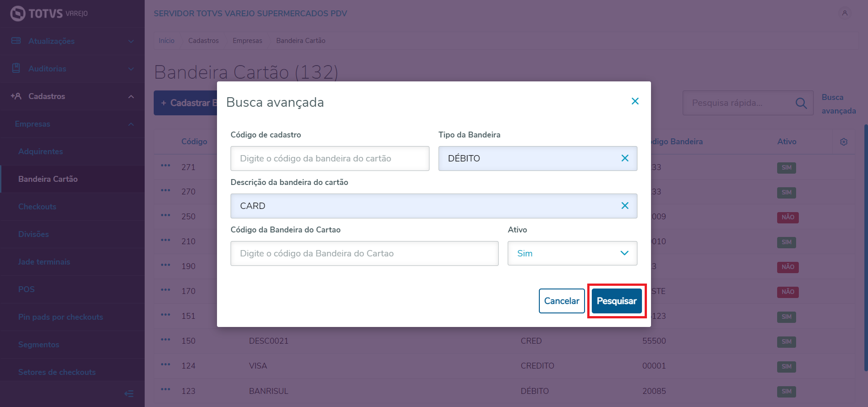Click the Código de cadastro input
The image size is (868, 407).
pyautogui.click(x=330, y=158)
